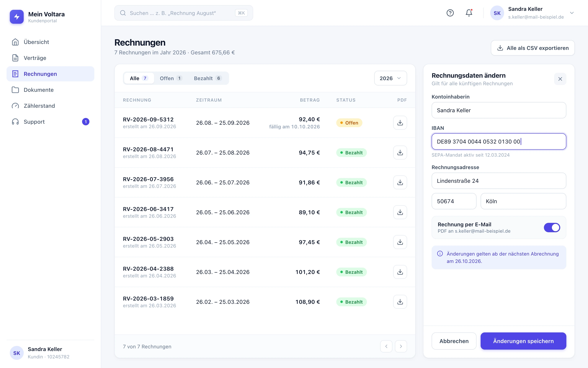Click invoice number RV-2026-04-2388
The height and width of the screenshot is (368, 588).
(x=148, y=269)
